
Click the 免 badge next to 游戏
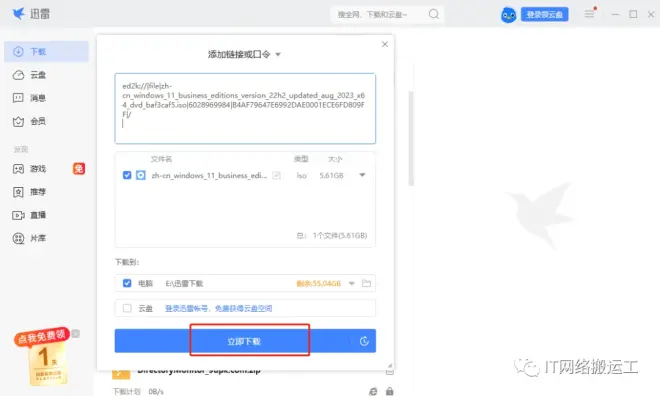tap(79, 169)
